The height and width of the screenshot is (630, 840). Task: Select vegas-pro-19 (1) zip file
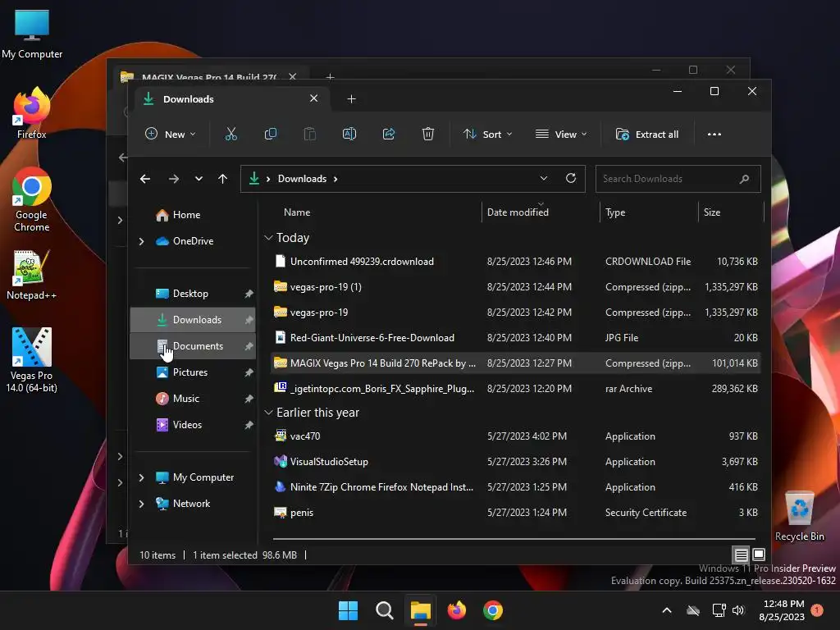point(515,287)
